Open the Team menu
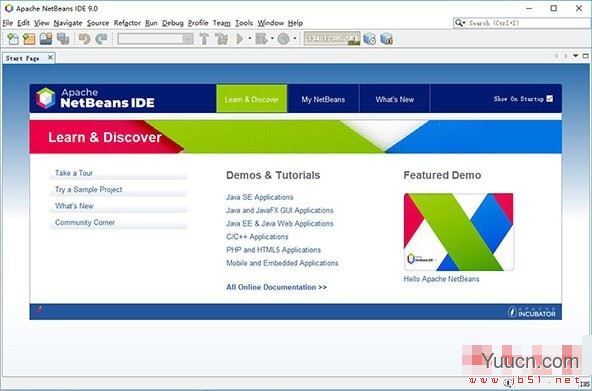 (222, 23)
